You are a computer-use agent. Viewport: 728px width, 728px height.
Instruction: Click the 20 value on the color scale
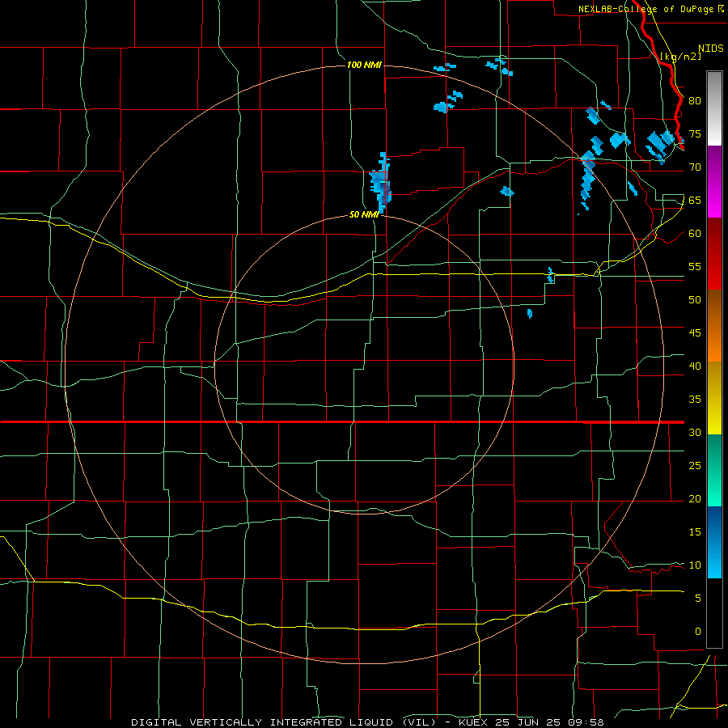click(x=695, y=499)
